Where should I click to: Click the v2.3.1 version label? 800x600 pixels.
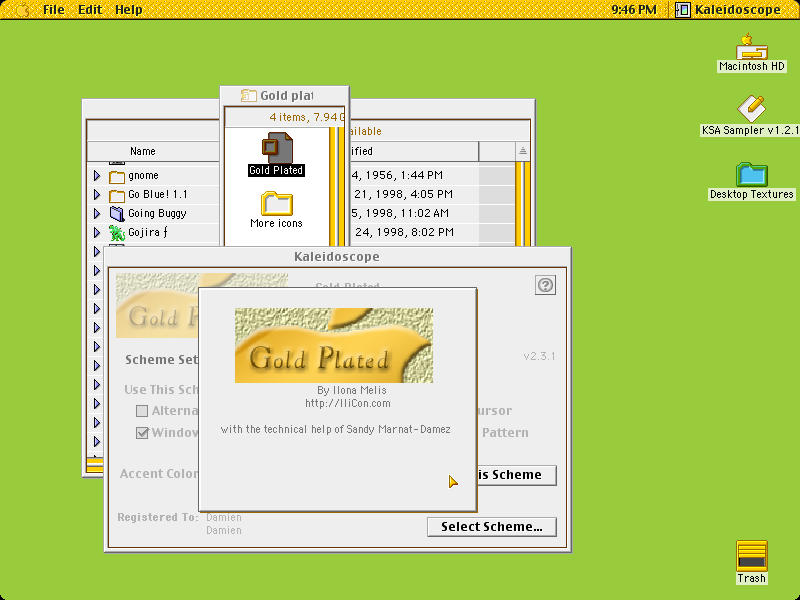[539, 356]
